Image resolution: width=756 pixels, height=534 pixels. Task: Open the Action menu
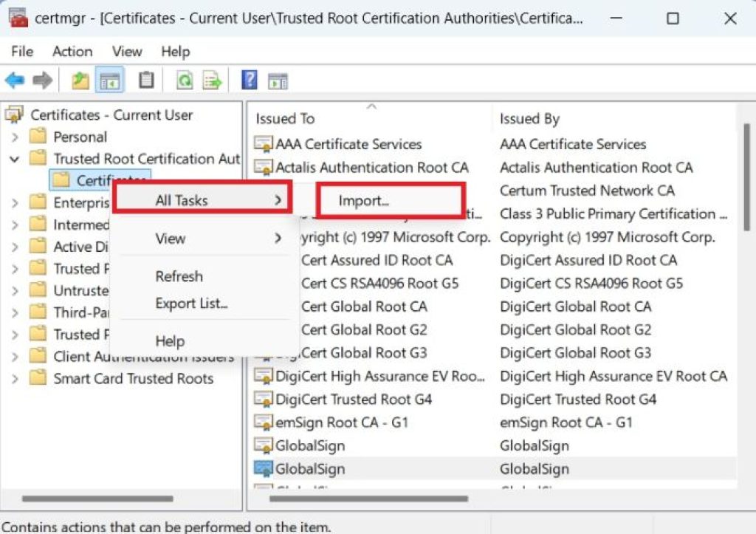[x=72, y=51]
